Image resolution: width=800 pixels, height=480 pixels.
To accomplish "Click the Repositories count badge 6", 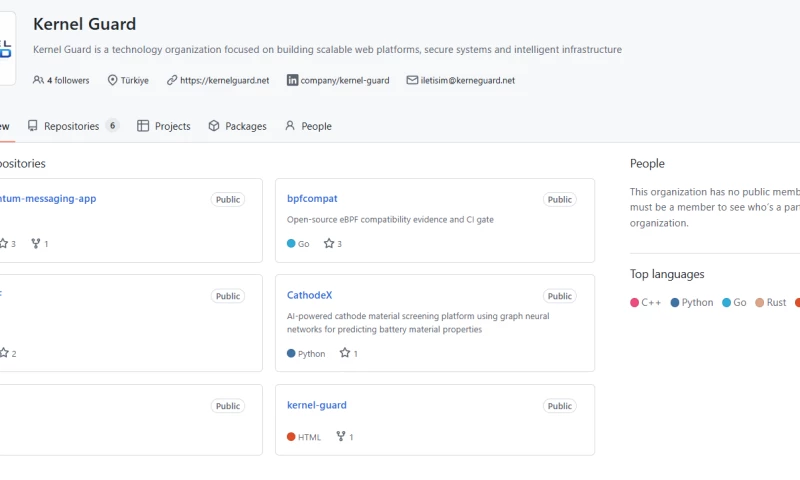I will pyautogui.click(x=112, y=125).
